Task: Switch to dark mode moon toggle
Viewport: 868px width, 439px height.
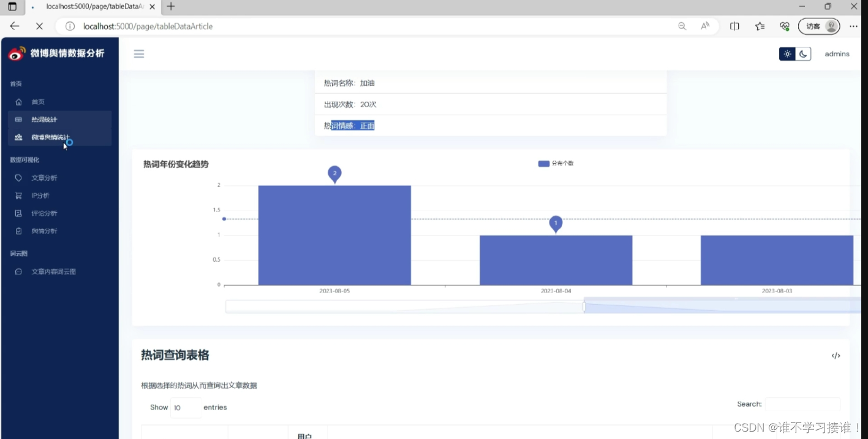Action: coord(803,54)
